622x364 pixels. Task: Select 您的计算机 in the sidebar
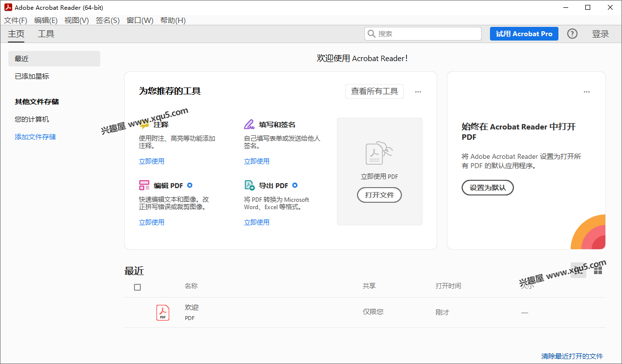pyautogui.click(x=32, y=119)
